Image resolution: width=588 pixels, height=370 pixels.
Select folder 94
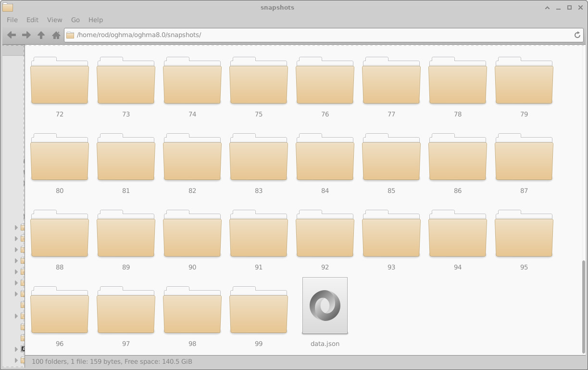[x=458, y=240]
